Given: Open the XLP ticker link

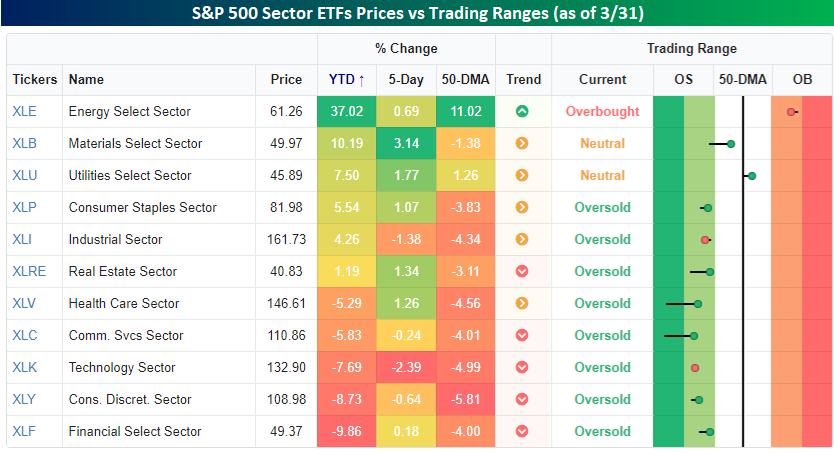Looking at the screenshot, I should (24, 207).
